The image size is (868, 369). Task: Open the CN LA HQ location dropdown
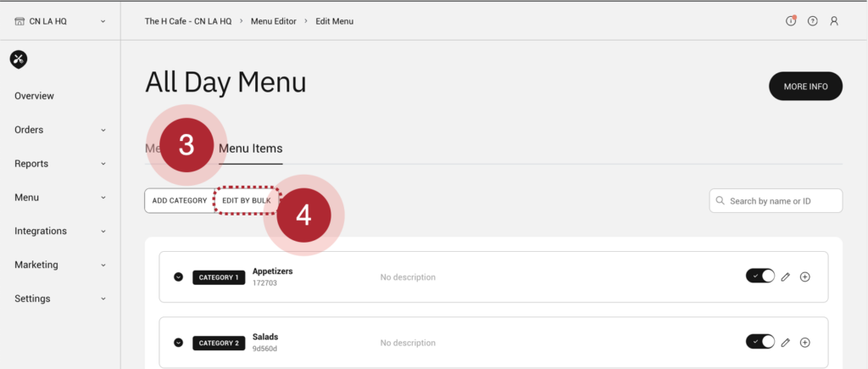click(60, 21)
